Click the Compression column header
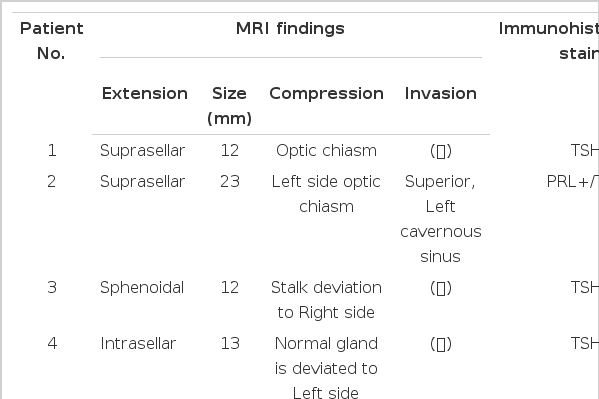 327,94
